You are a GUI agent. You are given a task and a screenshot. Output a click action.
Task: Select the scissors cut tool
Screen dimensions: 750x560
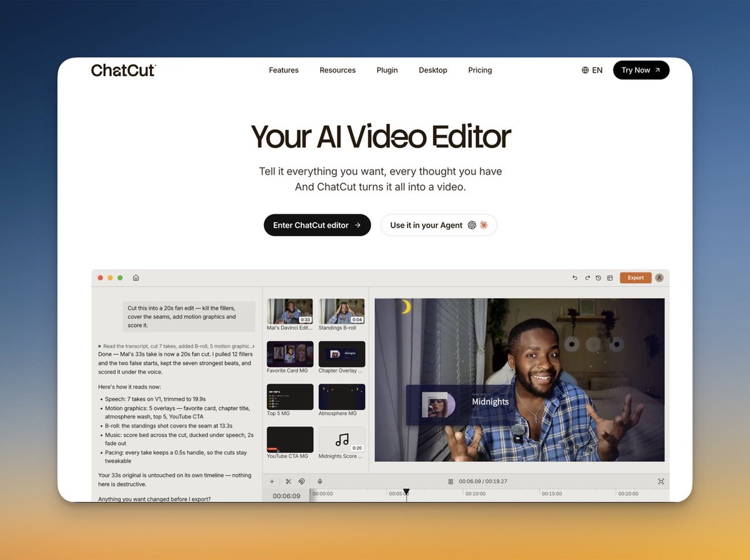click(x=288, y=481)
